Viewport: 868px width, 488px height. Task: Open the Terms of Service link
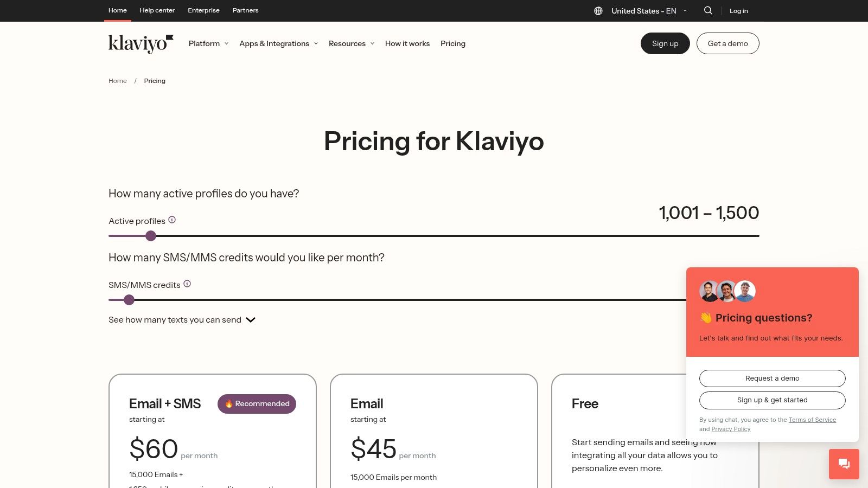[x=812, y=419]
